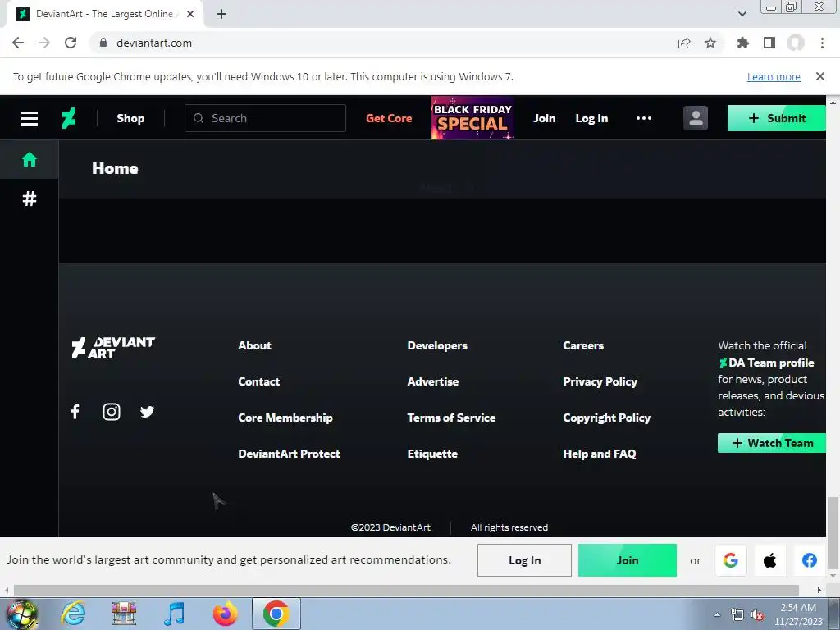840x630 pixels.
Task: Go back with the browser back arrow
Action: (18, 43)
